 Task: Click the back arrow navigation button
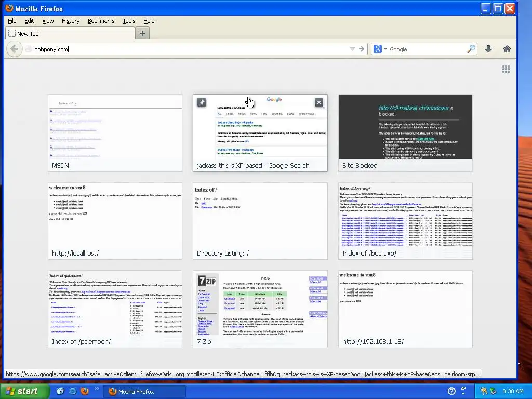coord(14,49)
